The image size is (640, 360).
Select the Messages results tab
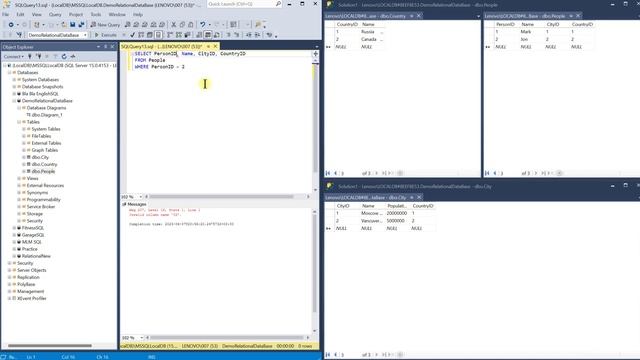point(134,204)
